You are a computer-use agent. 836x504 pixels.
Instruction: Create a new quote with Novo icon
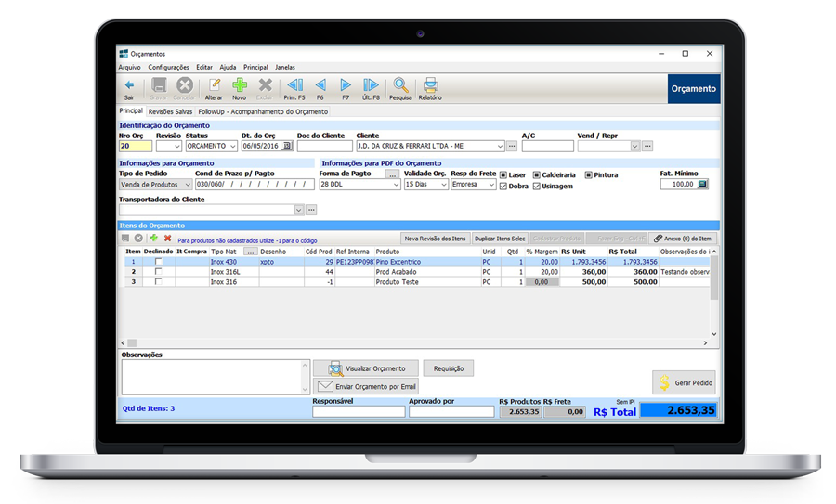click(240, 86)
